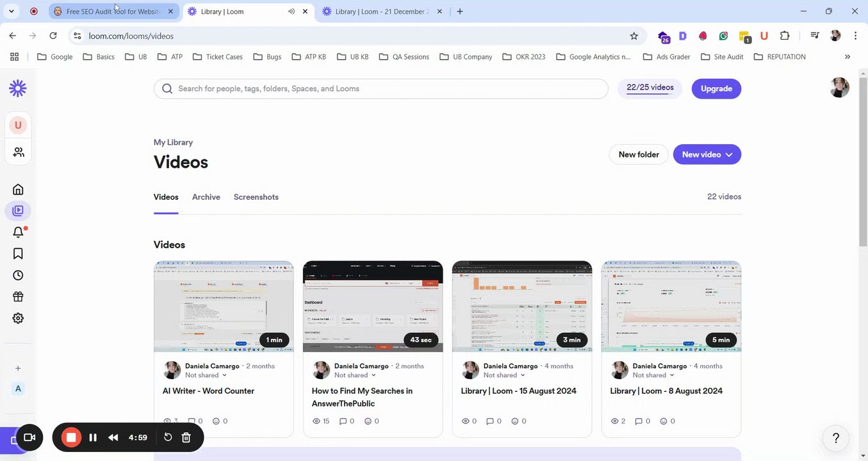Image resolution: width=868 pixels, height=461 pixels.
Task: Open the 3 min video thumbnail
Action: 522,307
